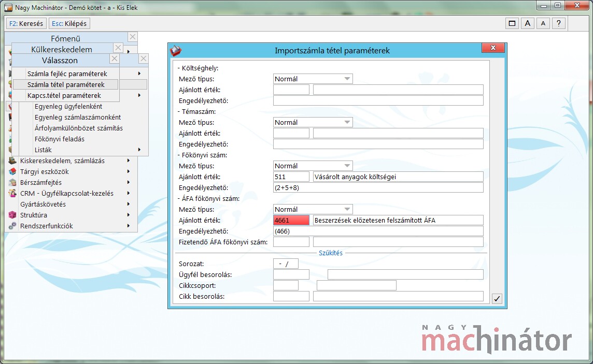Screen dimensions: 593x364
Task: Click the Importszámla dialog title icon
Action: [x=176, y=50]
